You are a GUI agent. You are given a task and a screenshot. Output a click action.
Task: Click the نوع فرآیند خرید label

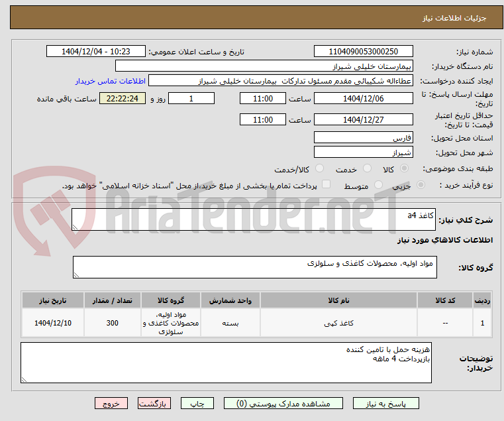pyautogui.click(x=466, y=185)
